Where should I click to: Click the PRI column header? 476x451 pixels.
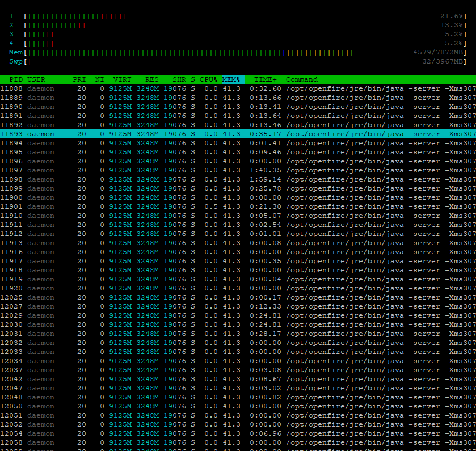(79, 79)
